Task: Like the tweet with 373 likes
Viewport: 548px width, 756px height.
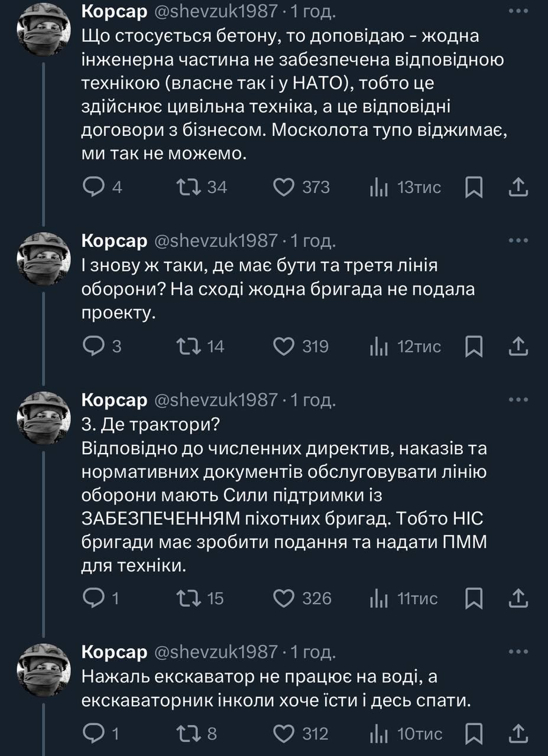Action: tap(284, 187)
